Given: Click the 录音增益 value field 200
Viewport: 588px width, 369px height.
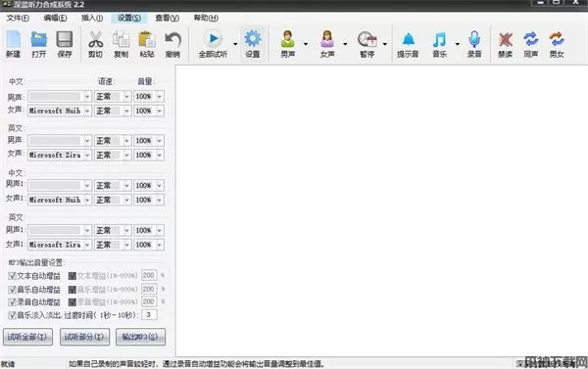Looking at the screenshot, I should click(x=149, y=301).
